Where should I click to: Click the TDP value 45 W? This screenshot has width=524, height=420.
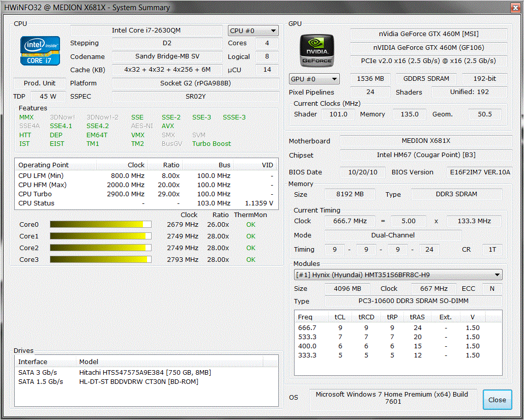(x=48, y=97)
